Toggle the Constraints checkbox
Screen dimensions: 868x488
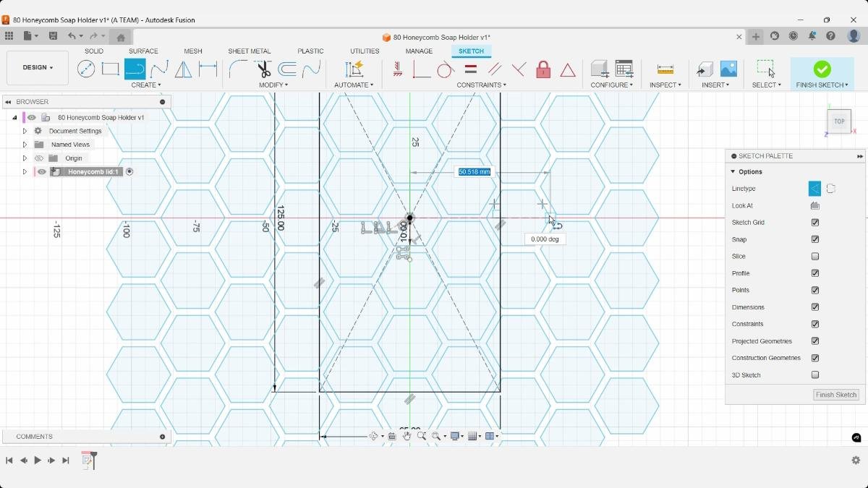tap(815, 324)
